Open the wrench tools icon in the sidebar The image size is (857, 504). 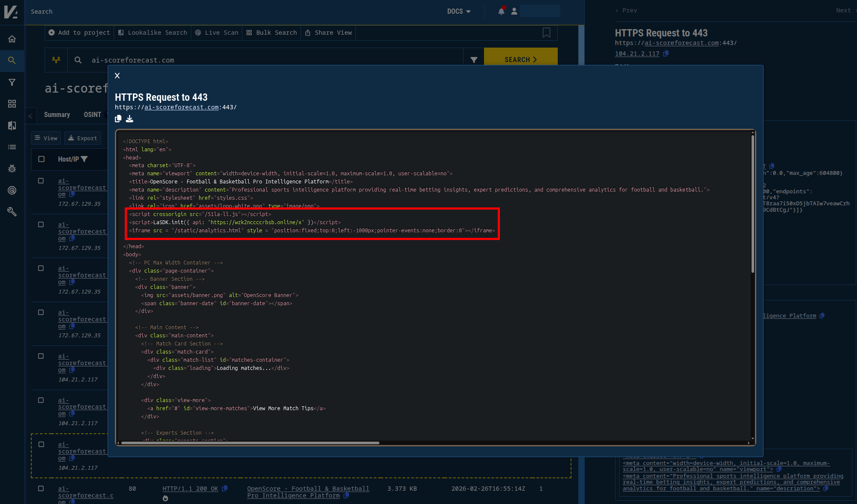click(x=12, y=211)
